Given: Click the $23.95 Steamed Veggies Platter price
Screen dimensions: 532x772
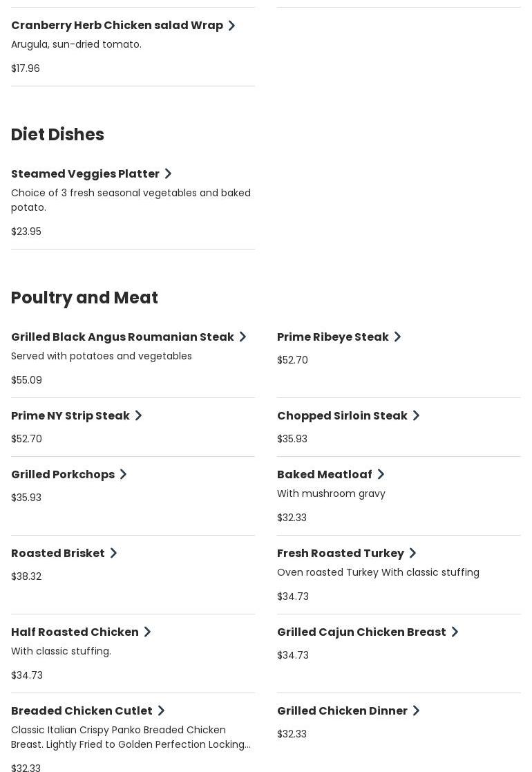Looking at the screenshot, I should pos(26,232).
